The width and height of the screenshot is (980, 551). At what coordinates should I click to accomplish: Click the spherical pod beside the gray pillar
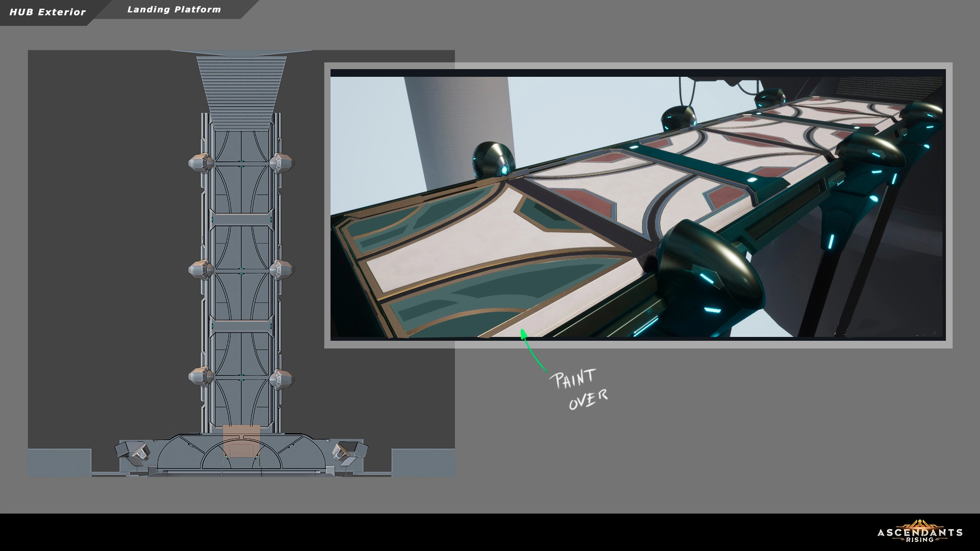click(493, 159)
